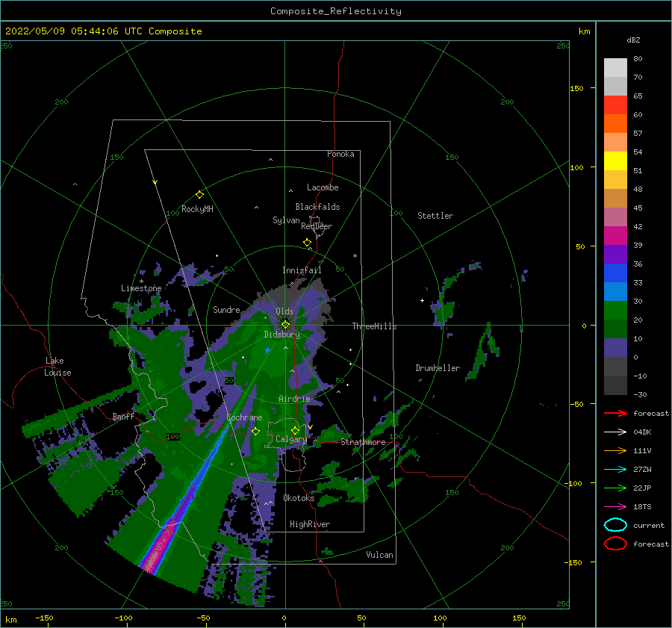Click the Strathmore city label
This screenshot has width=672, height=628.
(x=363, y=442)
